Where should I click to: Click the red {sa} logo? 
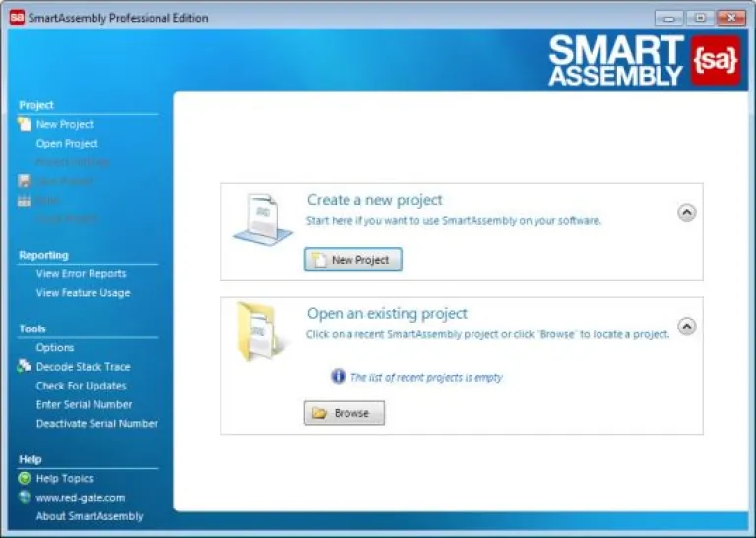[x=716, y=60]
